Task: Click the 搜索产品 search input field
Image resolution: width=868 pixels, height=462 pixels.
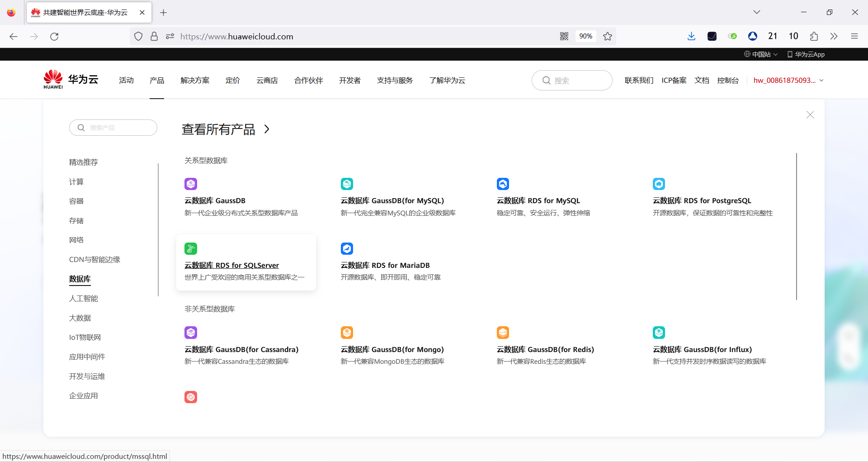Action: [x=113, y=128]
